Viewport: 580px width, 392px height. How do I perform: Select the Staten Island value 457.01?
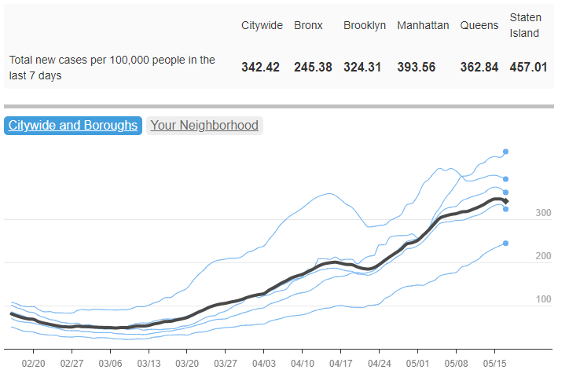(x=529, y=68)
